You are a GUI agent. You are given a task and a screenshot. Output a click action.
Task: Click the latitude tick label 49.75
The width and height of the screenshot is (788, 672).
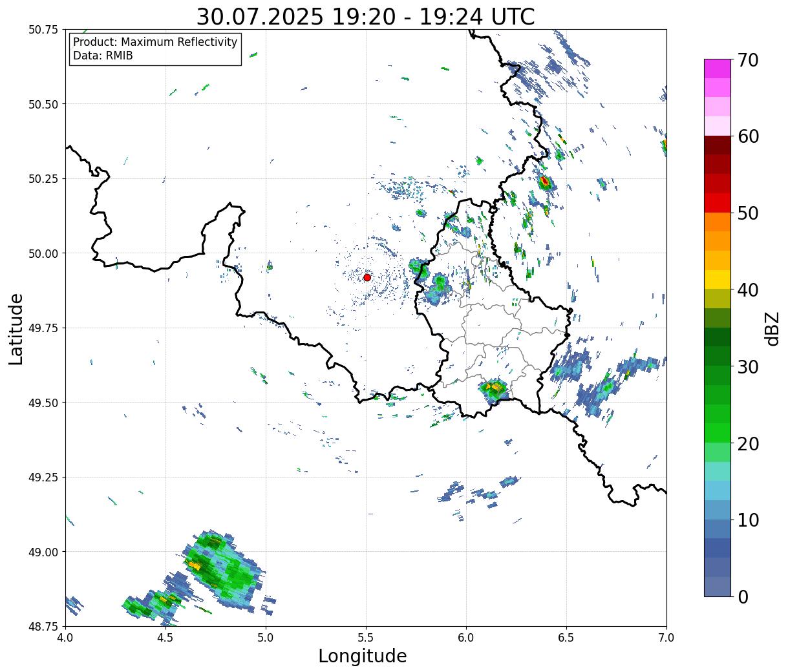pyautogui.click(x=43, y=328)
